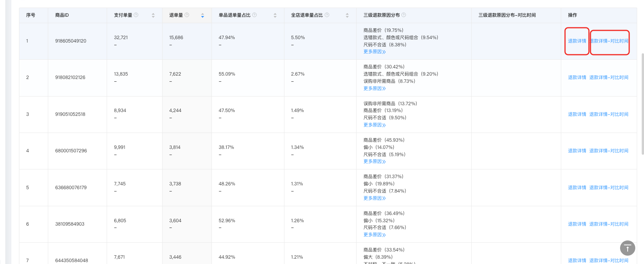Click product ID 918082102126 cell

pyautogui.click(x=70, y=77)
